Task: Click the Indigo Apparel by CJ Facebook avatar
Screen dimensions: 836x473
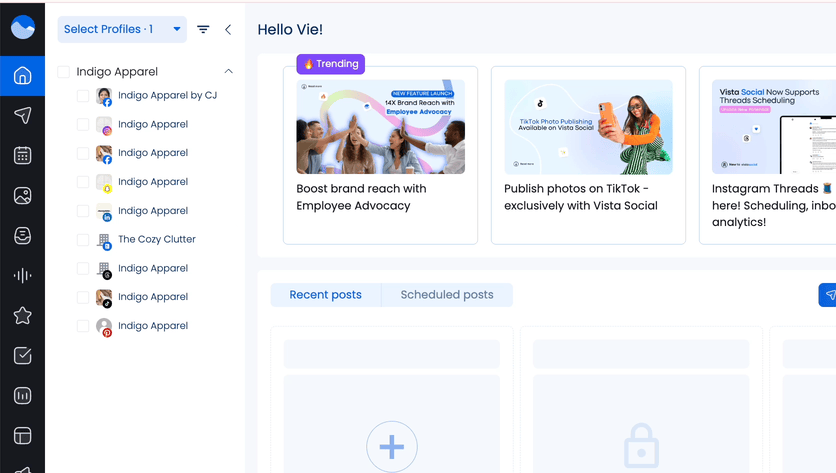Action: pyautogui.click(x=104, y=96)
